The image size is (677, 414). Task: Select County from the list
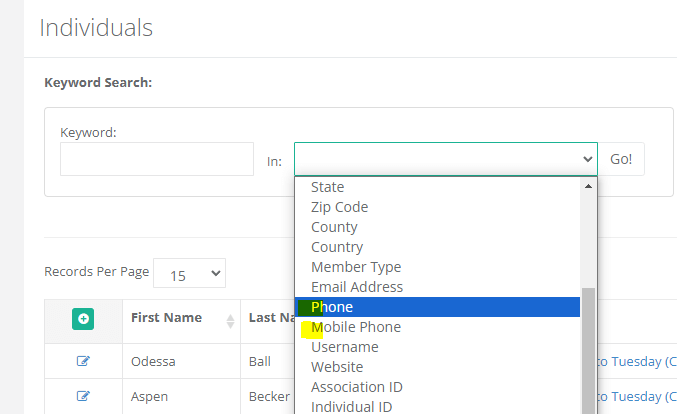[x=334, y=227]
